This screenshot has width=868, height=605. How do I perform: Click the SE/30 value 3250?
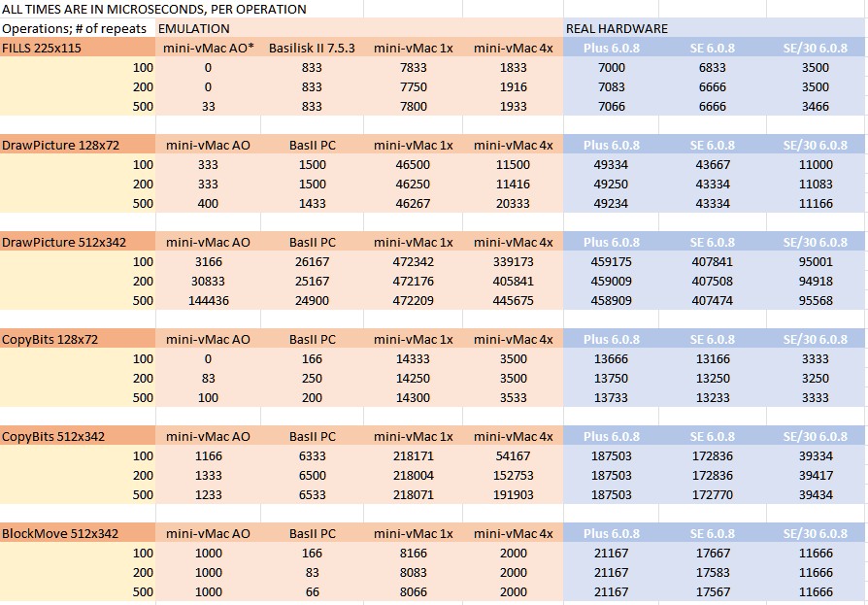click(816, 378)
